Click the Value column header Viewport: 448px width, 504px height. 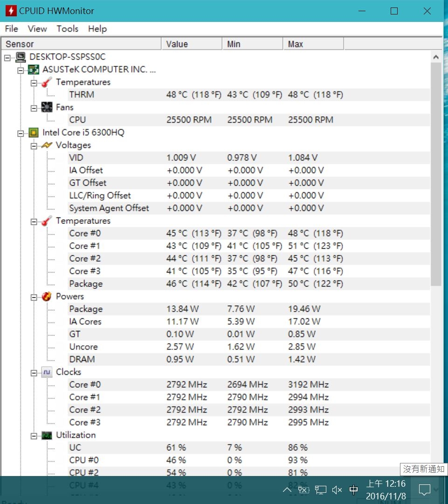pyautogui.click(x=192, y=44)
